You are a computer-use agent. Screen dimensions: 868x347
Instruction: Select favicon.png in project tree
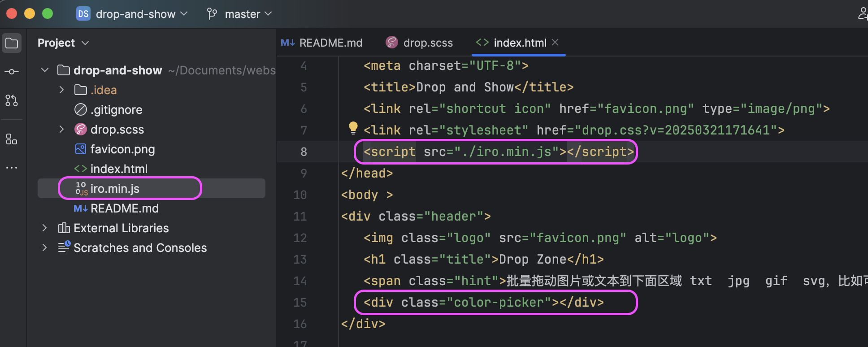click(x=122, y=149)
